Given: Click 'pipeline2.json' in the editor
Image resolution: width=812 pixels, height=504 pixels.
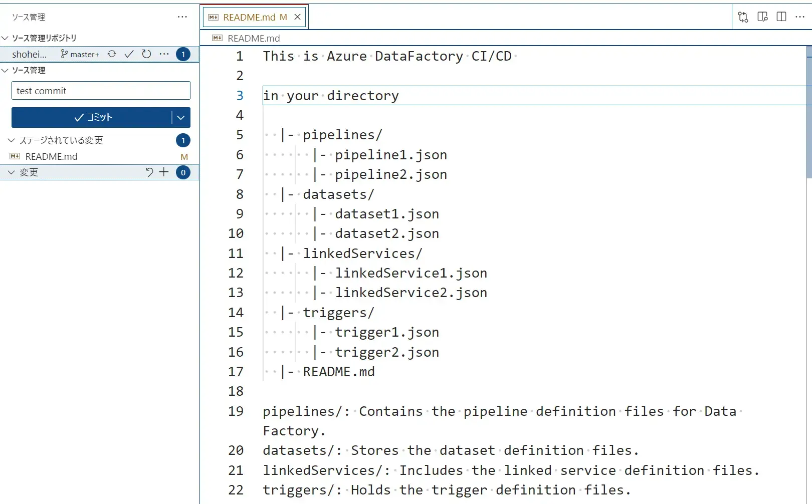Looking at the screenshot, I should [391, 174].
